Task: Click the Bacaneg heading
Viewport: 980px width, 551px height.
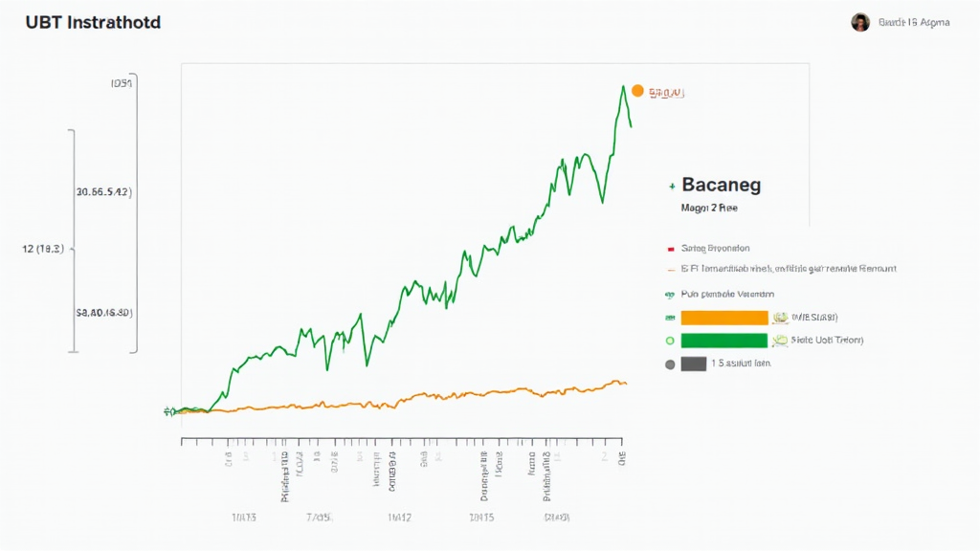Action: pos(721,186)
